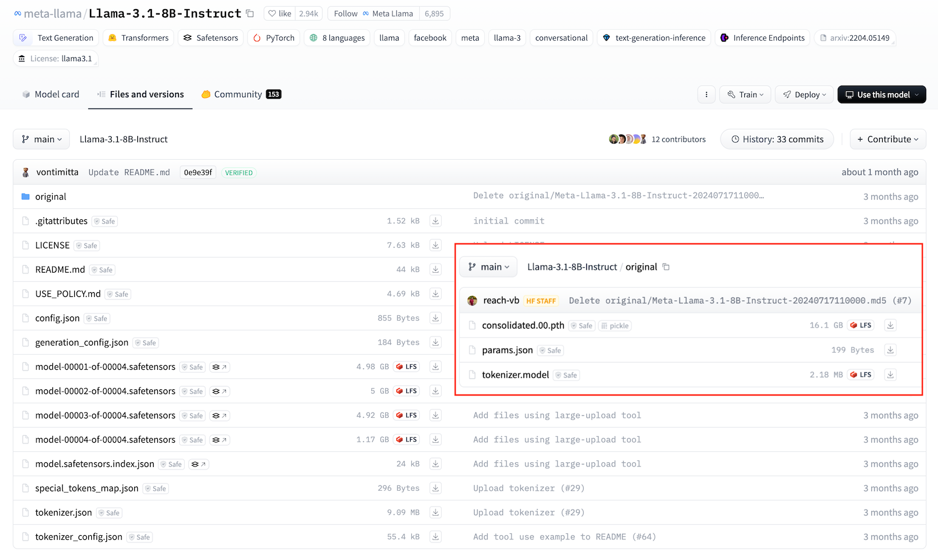The width and height of the screenshot is (938, 560).
Task: Expand the main branch dropdown
Action: pyautogui.click(x=41, y=139)
